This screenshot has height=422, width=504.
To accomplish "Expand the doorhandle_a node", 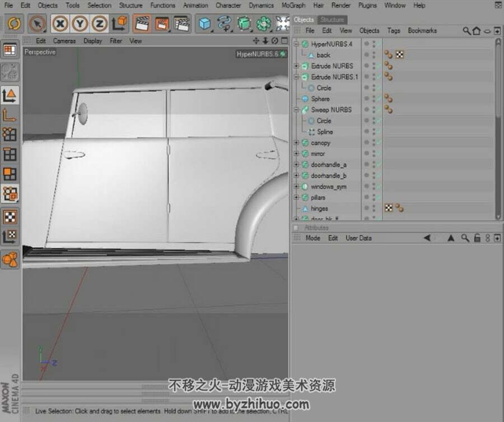I will pyautogui.click(x=296, y=164).
